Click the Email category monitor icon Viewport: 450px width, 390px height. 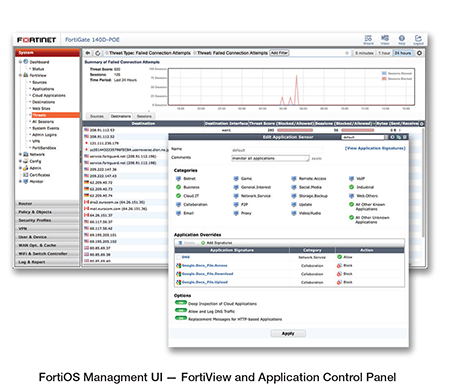(x=178, y=213)
